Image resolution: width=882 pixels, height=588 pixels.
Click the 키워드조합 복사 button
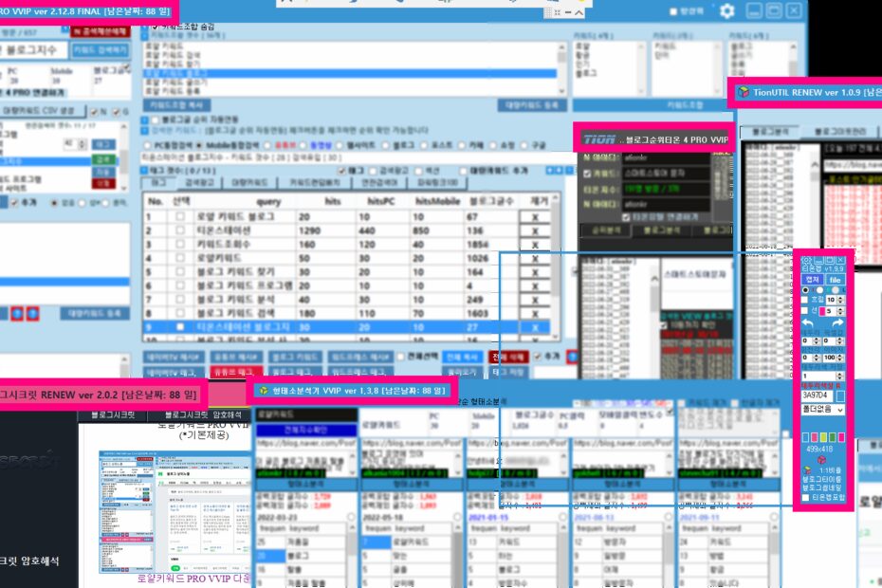pyautogui.click(x=176, y=105)
